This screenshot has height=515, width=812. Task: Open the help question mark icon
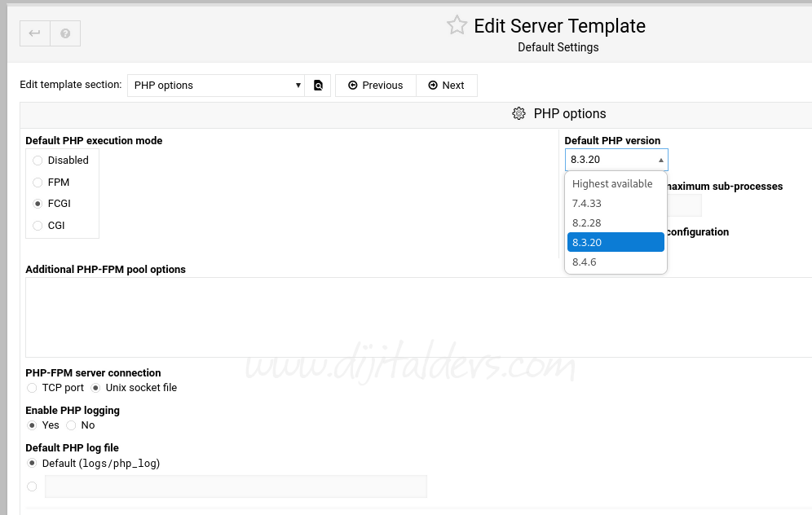pos(65,33)
